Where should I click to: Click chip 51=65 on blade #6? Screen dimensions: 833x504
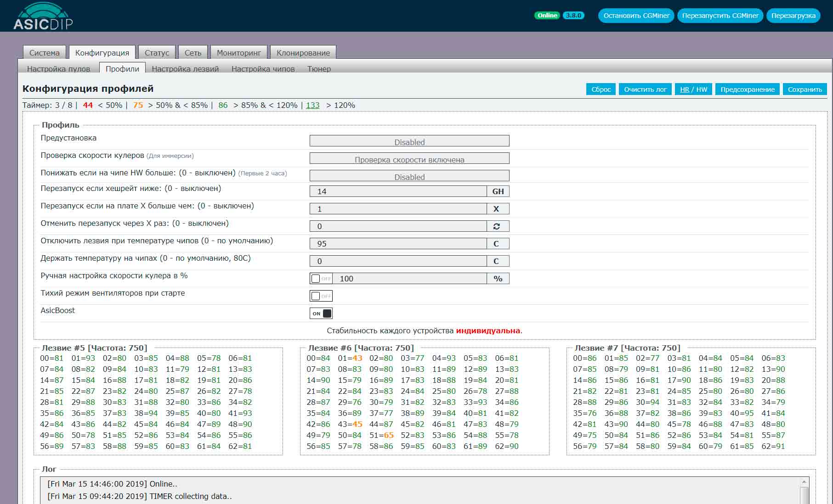coord(381,435)
